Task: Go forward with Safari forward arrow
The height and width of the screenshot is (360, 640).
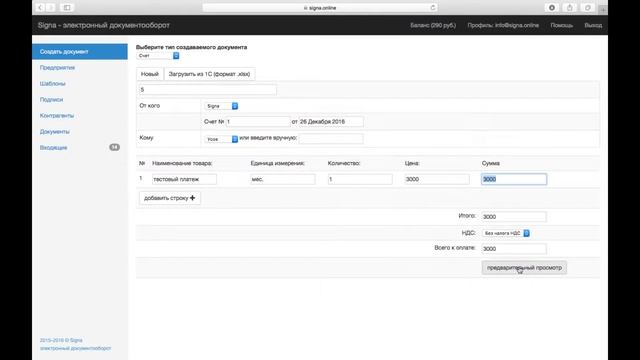Action: pyautogui.click(x=51, y=8)
